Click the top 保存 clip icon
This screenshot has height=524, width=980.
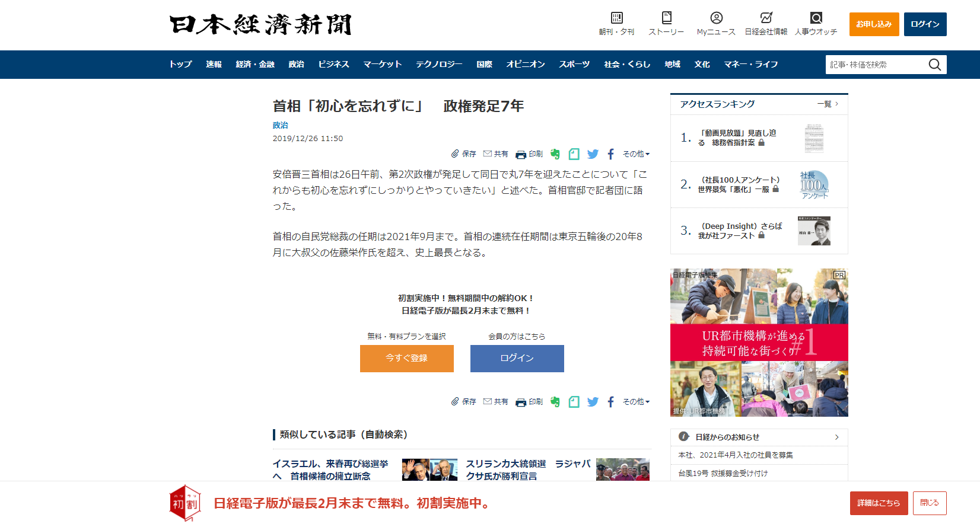(455, 154)
